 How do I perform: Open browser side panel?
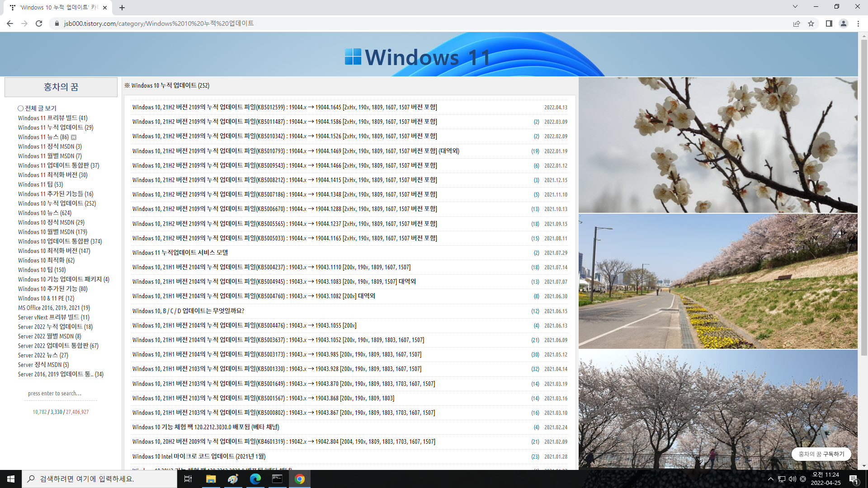(x=829, y=23)
